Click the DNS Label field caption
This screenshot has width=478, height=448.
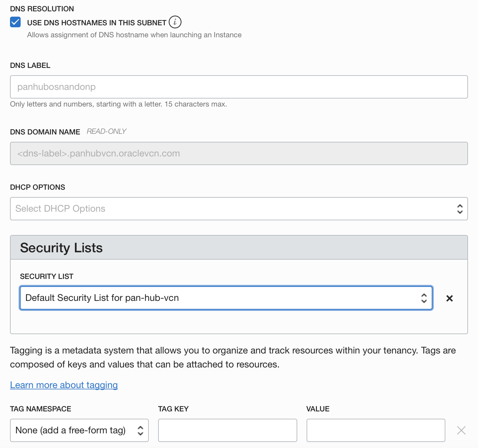(x=30, y=66)
